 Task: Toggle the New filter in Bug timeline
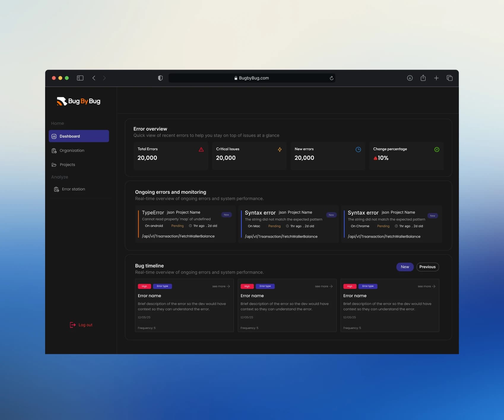[405, 267]
